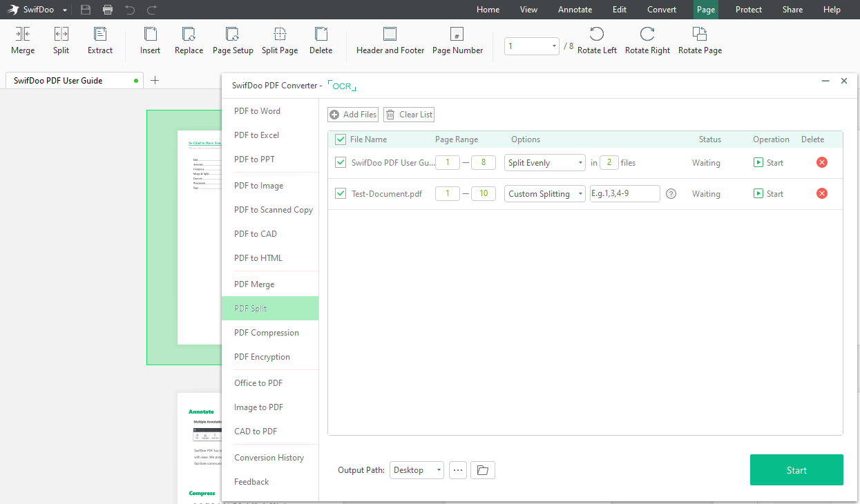Choose PDF Compression in the sidebar
860x504 pixels.
tap(270, 333)
